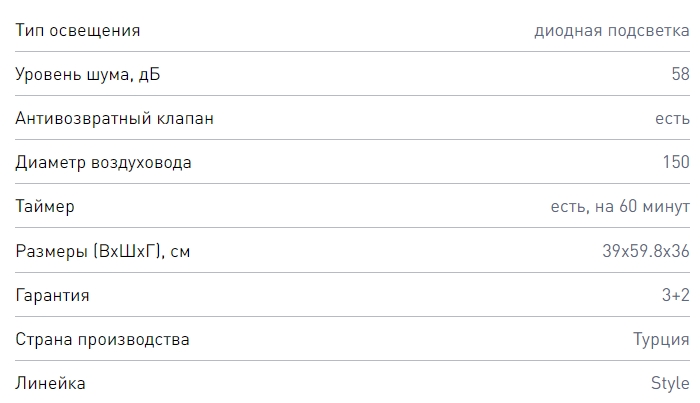Click 'есть' in the Антивозвратный клапан row

pos(672,118)
